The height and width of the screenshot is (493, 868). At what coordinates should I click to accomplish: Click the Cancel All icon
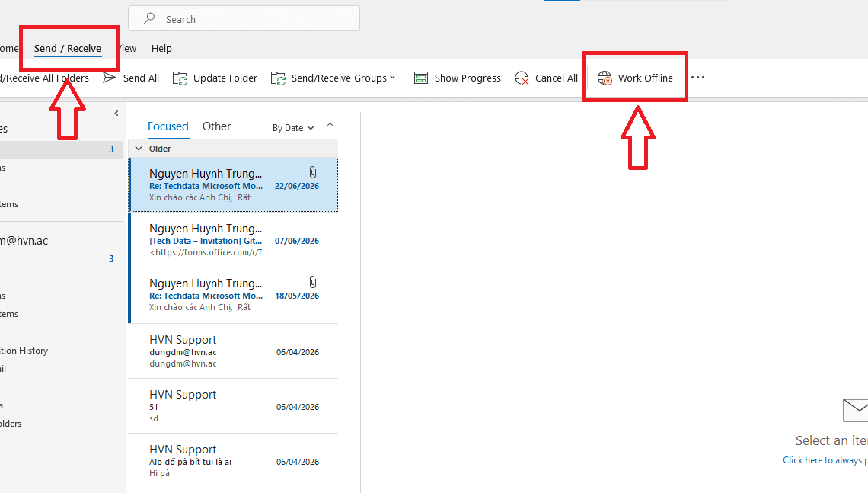click(522, 78)
